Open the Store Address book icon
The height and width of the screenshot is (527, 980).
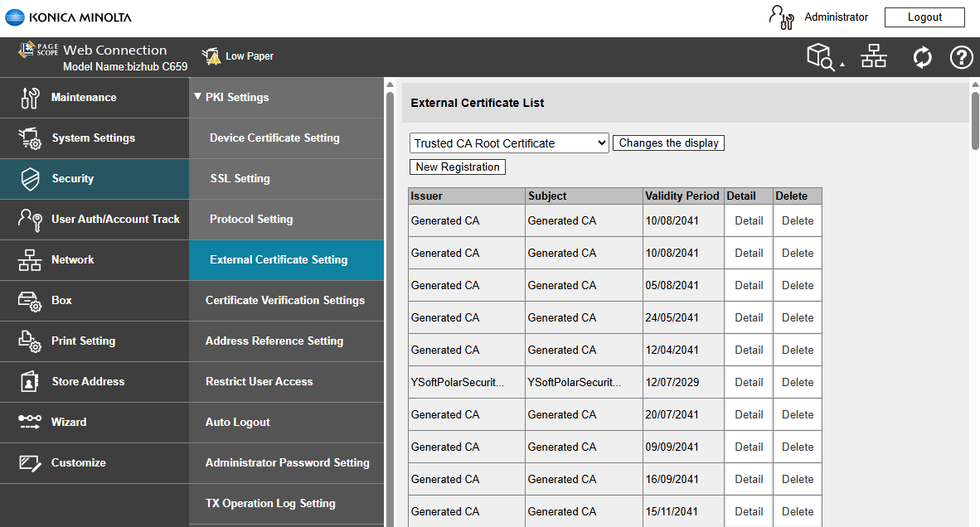30,381
